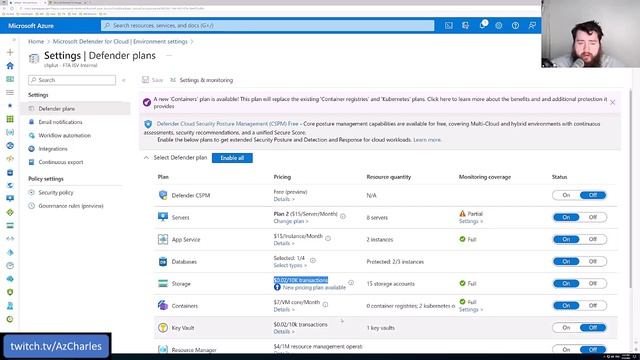Click the Defender CSPM plan icon
640x360 pixels.
[x=163, y=195]
